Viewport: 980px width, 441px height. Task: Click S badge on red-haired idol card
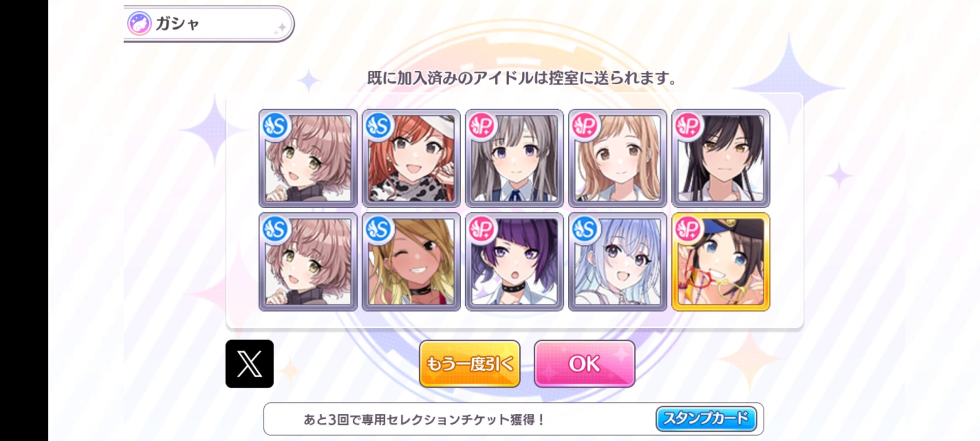coord(379,126)
